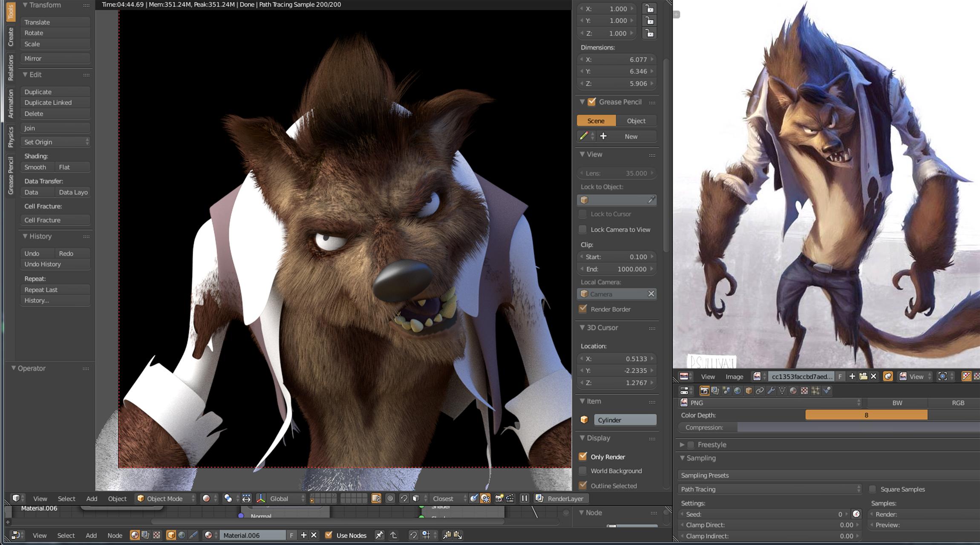Open the Path Tracing integrator dropdown
This screenshot has height=545, width=980.
click(x=770, y=489)
